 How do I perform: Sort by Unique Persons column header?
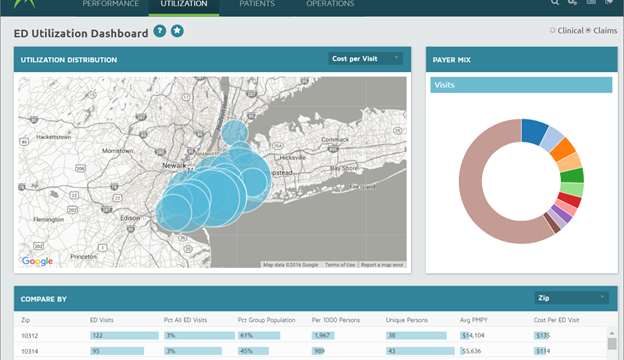click(x=407, y=320)
